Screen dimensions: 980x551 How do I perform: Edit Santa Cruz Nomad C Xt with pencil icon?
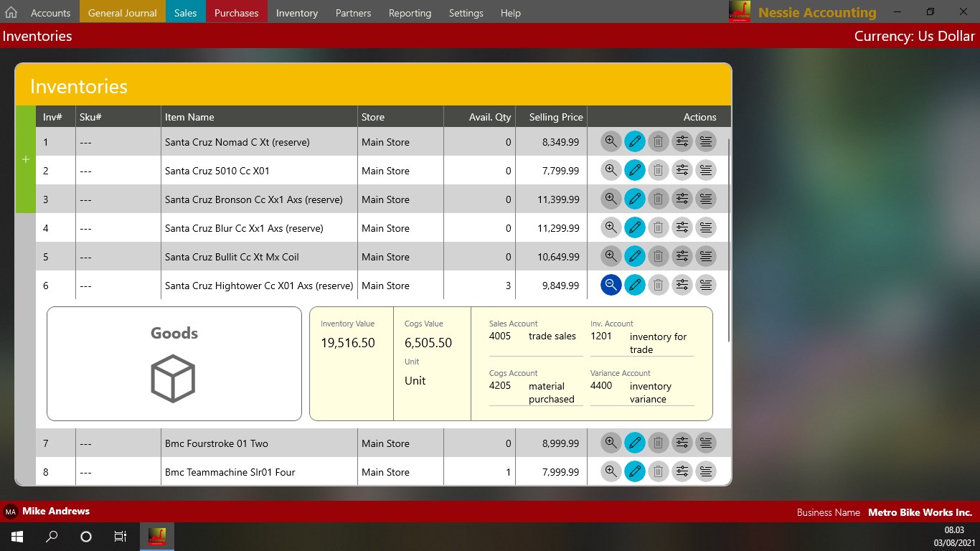click(x=635, y=142)
